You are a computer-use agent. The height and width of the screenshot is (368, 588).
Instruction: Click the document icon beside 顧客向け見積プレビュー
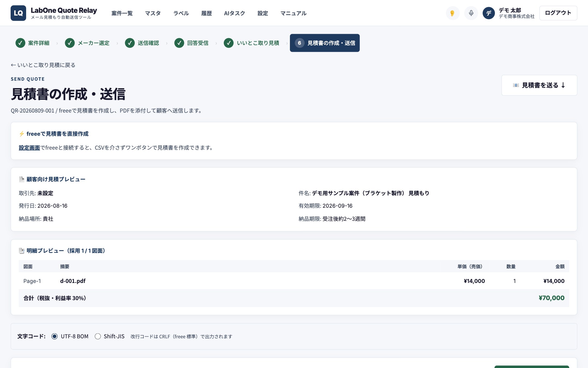(x=22, y=179)
